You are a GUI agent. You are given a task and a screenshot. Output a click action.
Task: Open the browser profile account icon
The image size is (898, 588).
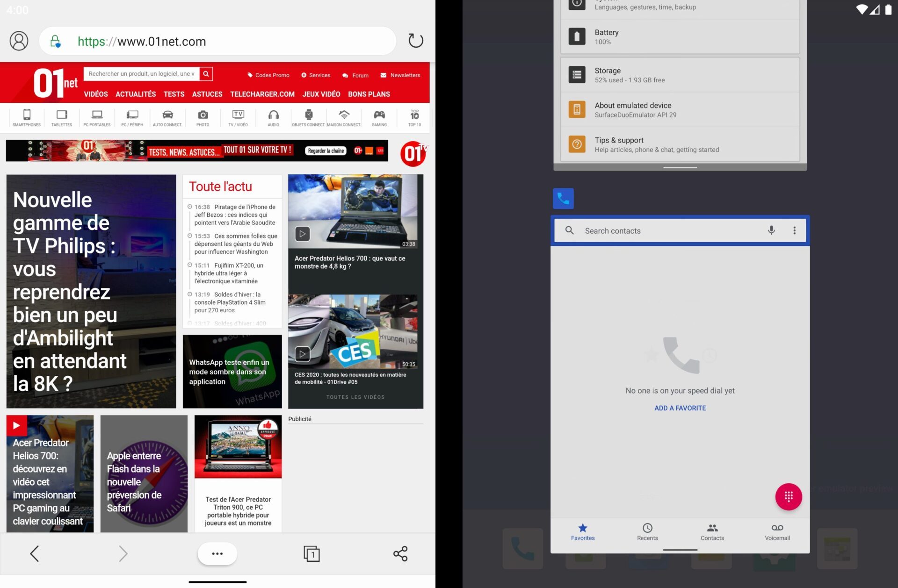(x=19, y=41)
